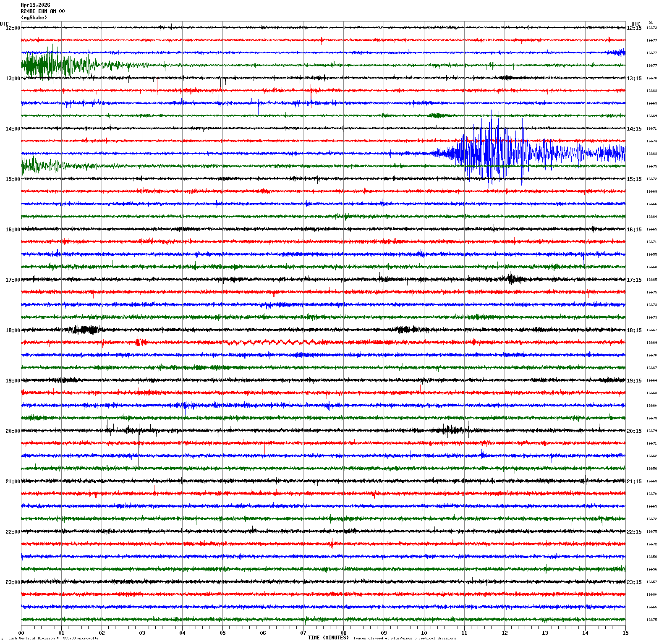Click the '09' minute tick label on bottom axis
This screenshot has width=659, height=644.
click(384, 633)
